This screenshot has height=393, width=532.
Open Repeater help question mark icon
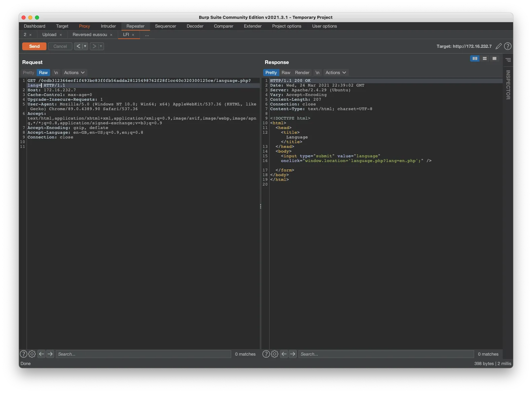click(x=508, y=46)
